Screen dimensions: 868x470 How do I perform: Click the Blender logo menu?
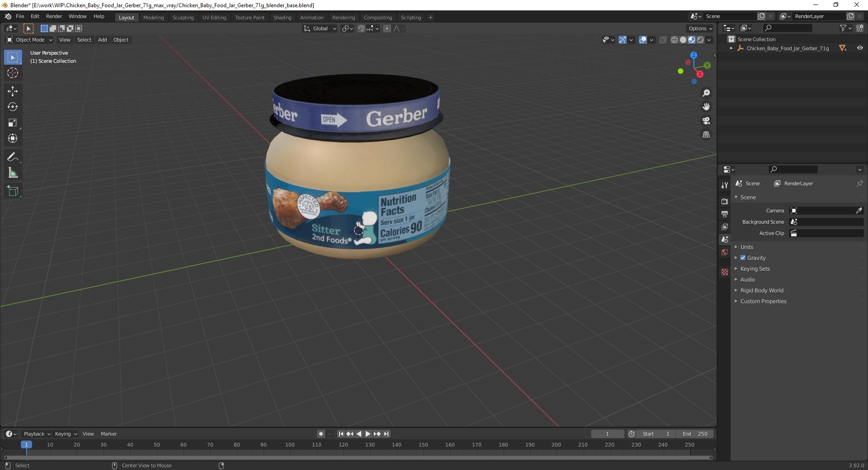8,16
